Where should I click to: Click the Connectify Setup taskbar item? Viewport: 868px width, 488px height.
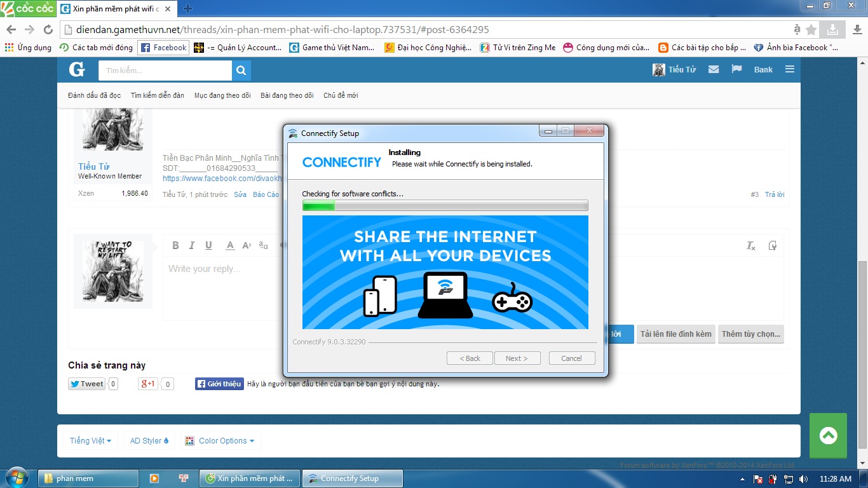[x=353, y=478]
